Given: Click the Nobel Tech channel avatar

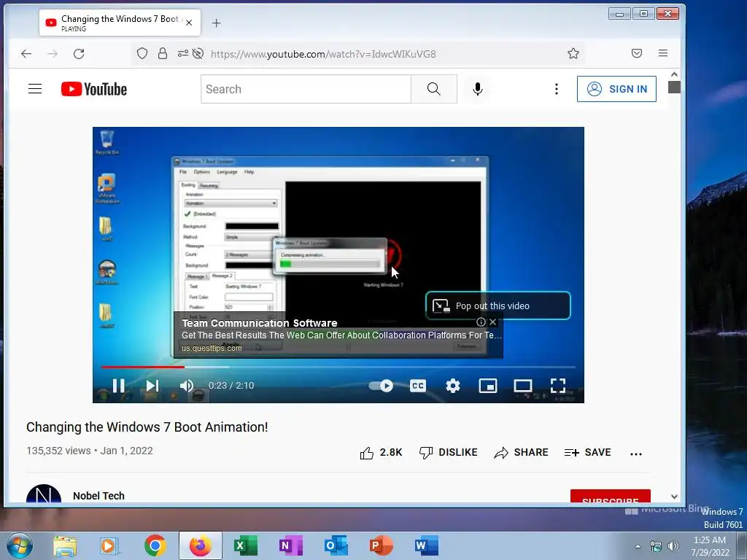Looking at the screenshot, I should click(44, 494).
